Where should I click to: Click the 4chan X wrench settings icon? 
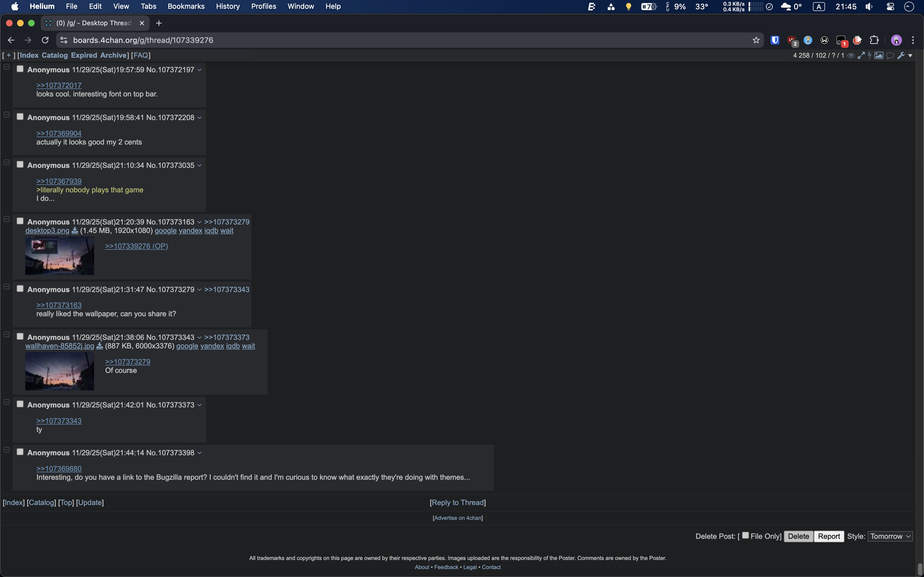(x=901, y=55)
